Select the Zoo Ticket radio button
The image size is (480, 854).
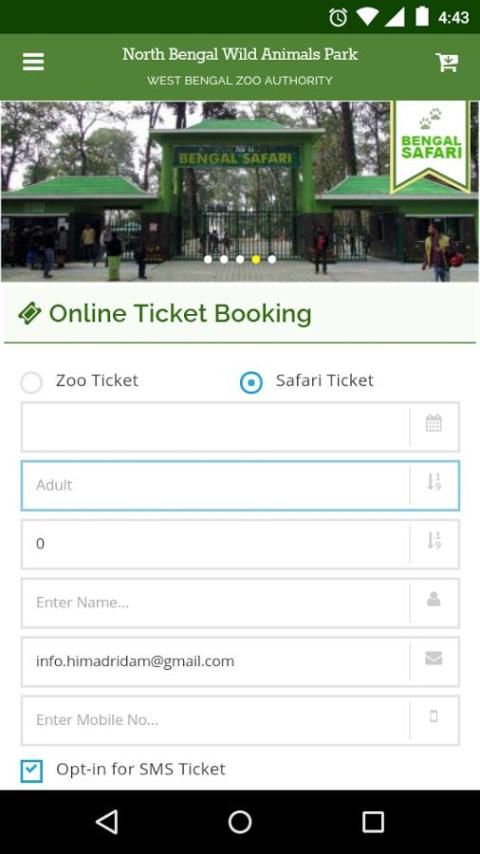[31, 382]
